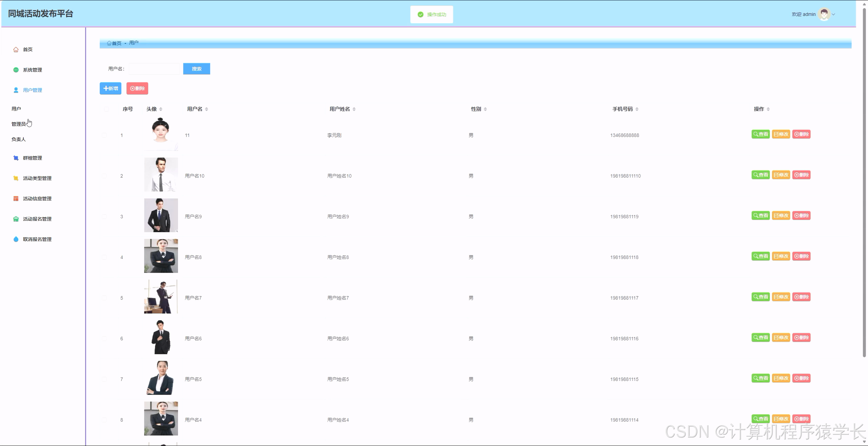Click the 用户 breadcrumb link
This screenshot has width=868, height=446.
[134, 43]
